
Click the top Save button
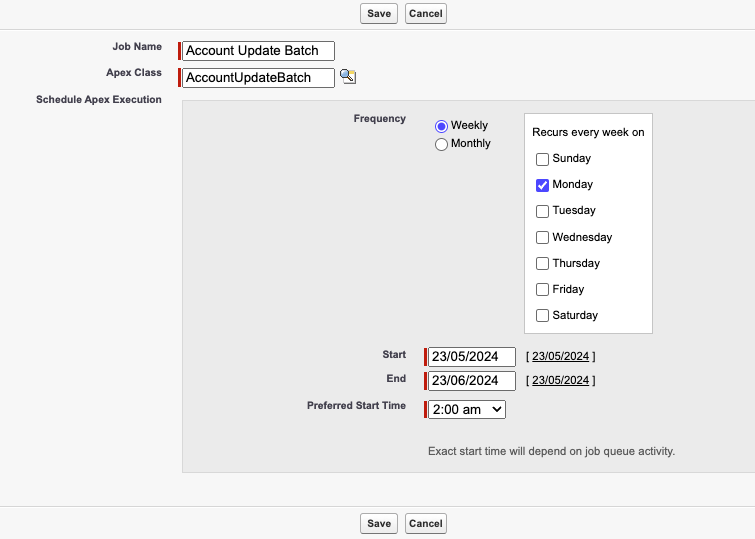point(379,13)
